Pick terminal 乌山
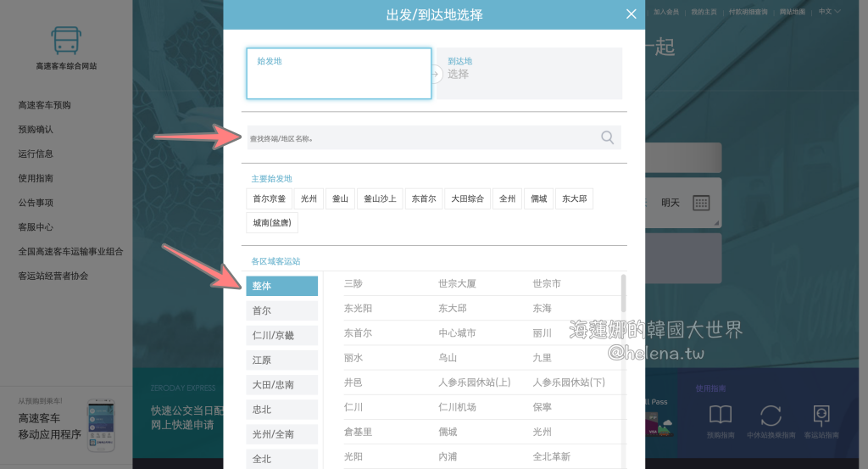This screenshot has height=469, width=868. (448, 358)
